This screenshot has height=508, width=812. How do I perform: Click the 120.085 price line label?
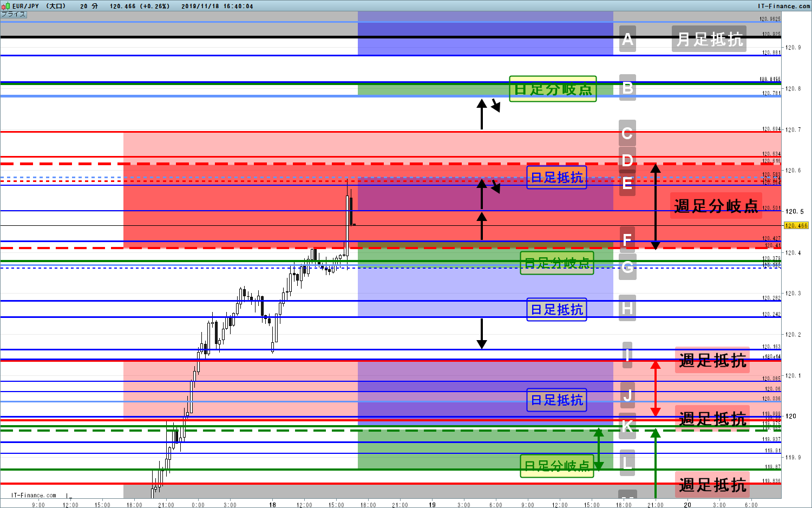pyautogui.click(x=771, y=379)
